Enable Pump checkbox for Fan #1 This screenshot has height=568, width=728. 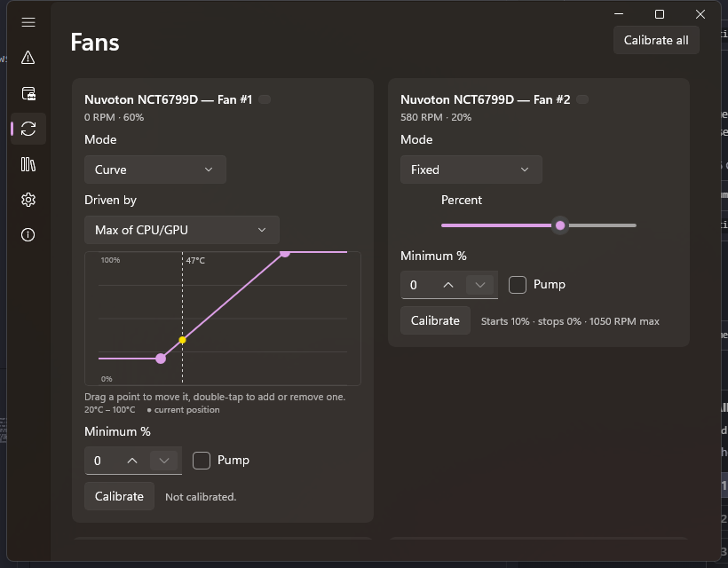point(202,461)
